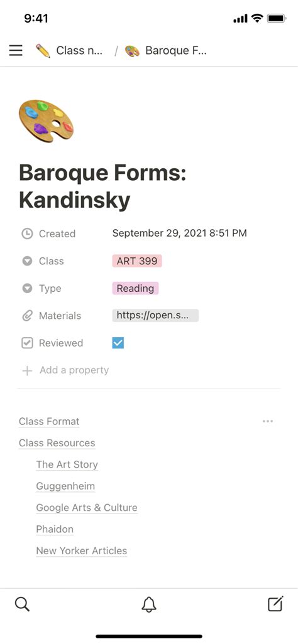
Task: Create a new page with the compose icon
Action: point(275,604)
